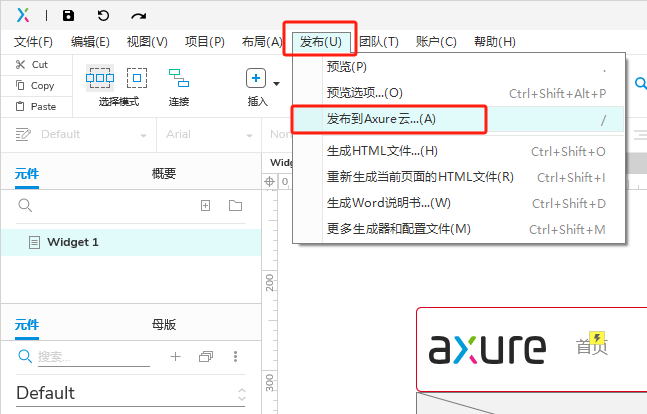Click the 发布(U) menu
647x414 pixels.
(x=321, y=42)
